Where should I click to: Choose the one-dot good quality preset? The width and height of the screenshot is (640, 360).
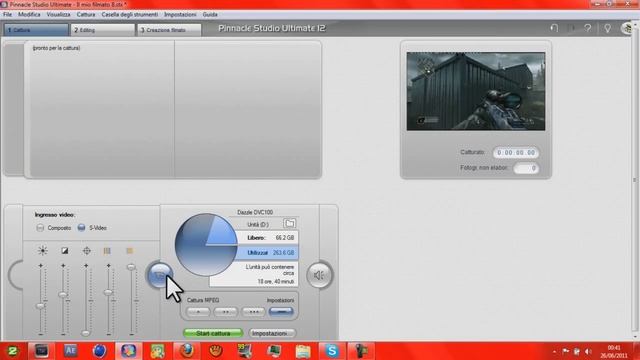coord(198,312)
